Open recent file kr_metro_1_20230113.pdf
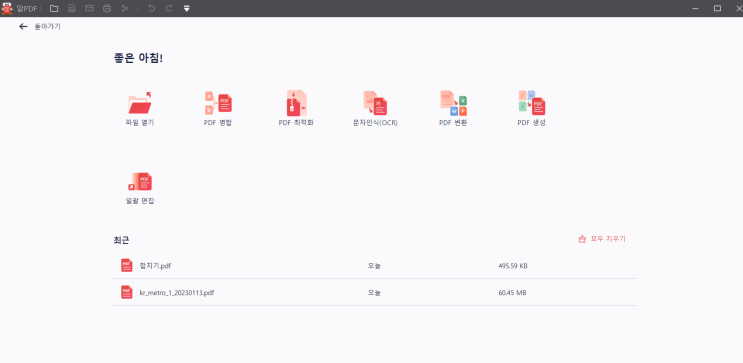 click(x=177, y=293)
